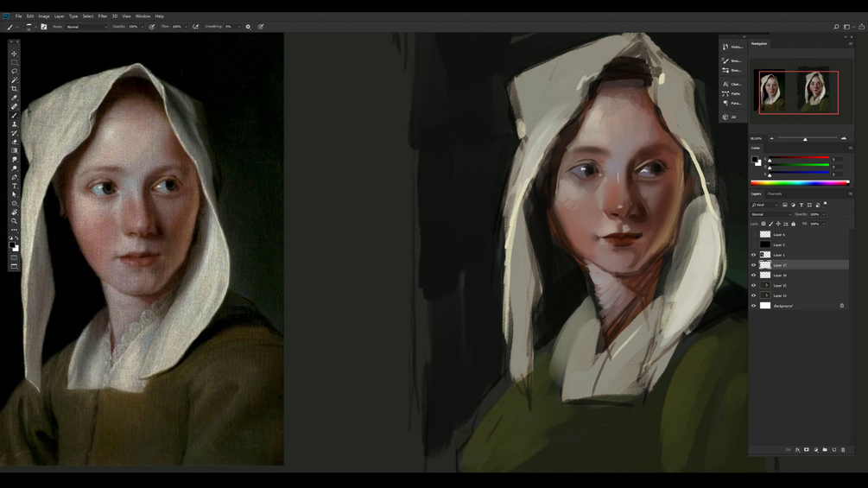Screen dimensions: 868x488
Task: Toggle lock transparent pixels
Action: point(763,224)
